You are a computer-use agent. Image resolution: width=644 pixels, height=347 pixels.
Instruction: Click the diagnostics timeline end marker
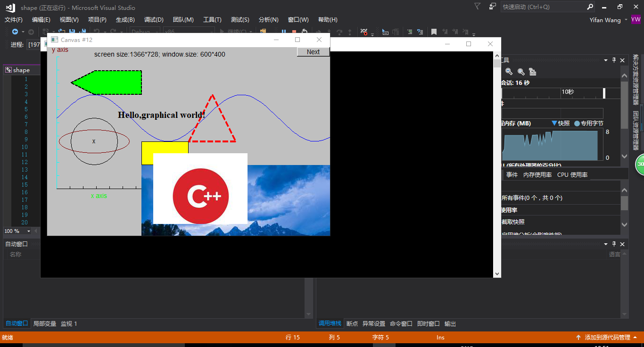click(604, 93)
